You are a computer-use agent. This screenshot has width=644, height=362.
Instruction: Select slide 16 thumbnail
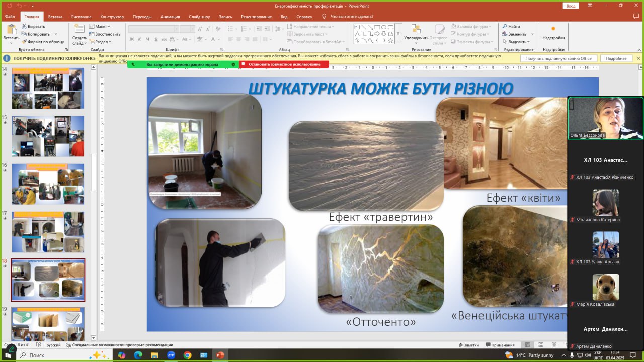pos(48,184)
